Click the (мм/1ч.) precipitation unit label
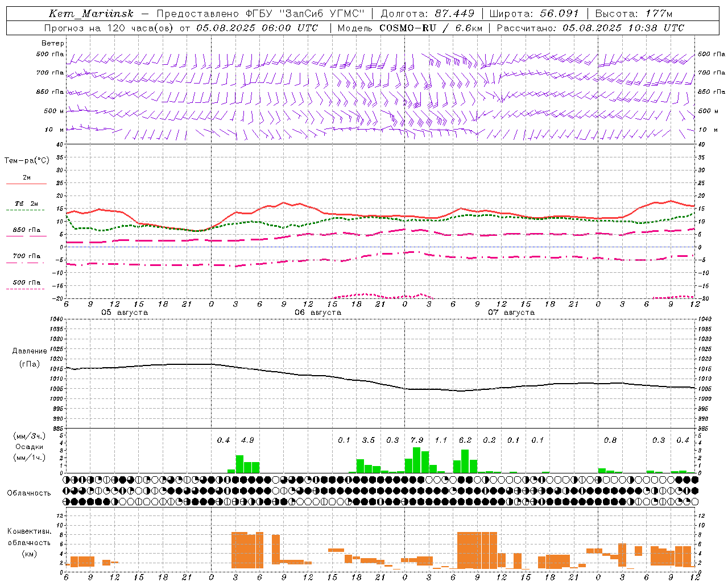The image size is (728, 582). pos(30,458)
